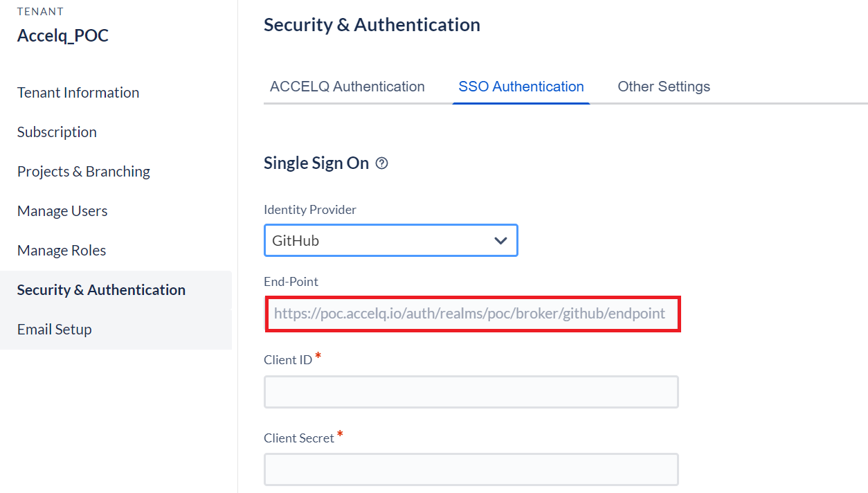The width and height of the screenshot is (868, 493).
Task: Click the Client Secret field label
Action: (x=299, y=438)
